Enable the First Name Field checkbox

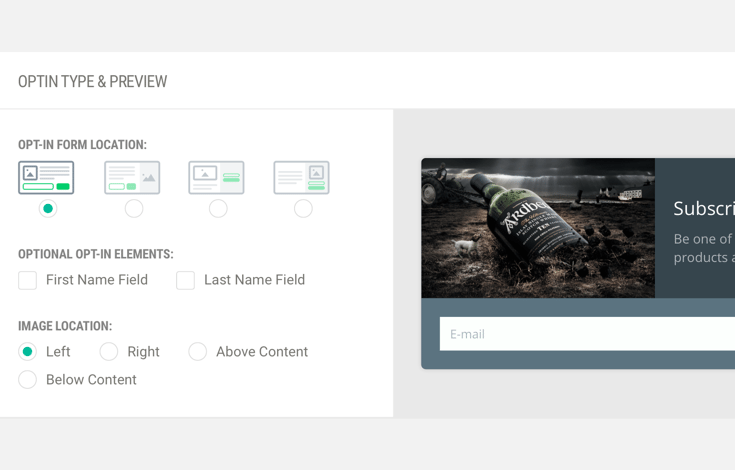coord(28,281)
